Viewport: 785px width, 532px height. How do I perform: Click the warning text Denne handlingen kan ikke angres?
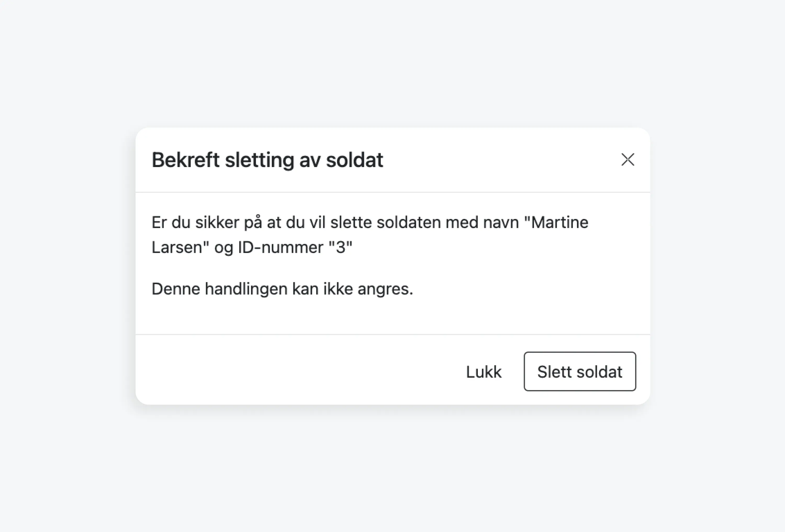(282, 289)
